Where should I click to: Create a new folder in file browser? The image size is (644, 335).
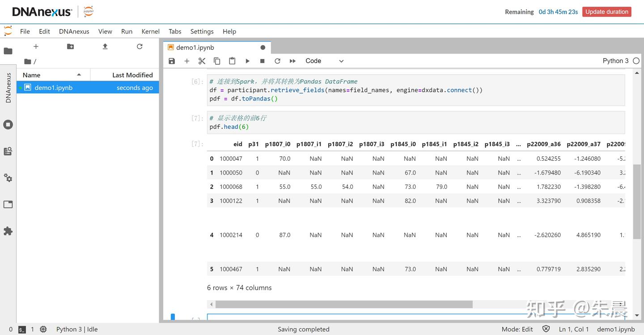click(x=70, y=46)
